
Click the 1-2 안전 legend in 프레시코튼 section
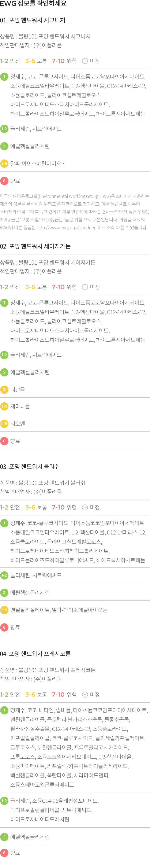tap(10, 695)
